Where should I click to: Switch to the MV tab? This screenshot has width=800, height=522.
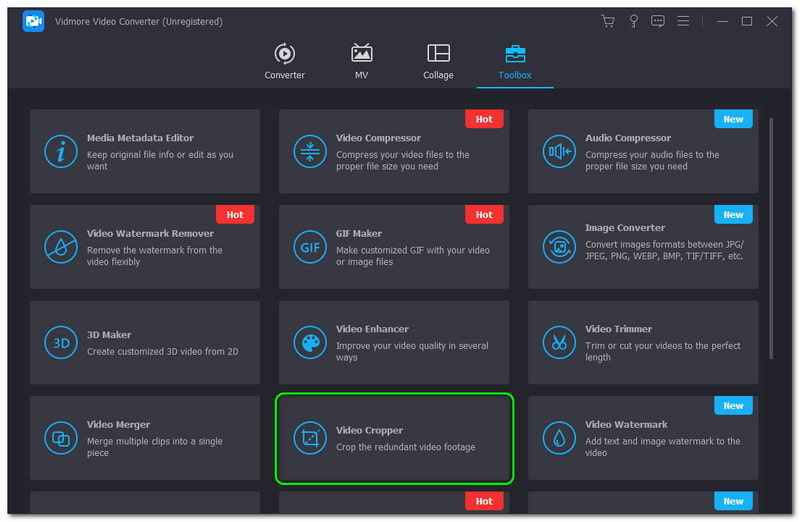click(361, 61)
